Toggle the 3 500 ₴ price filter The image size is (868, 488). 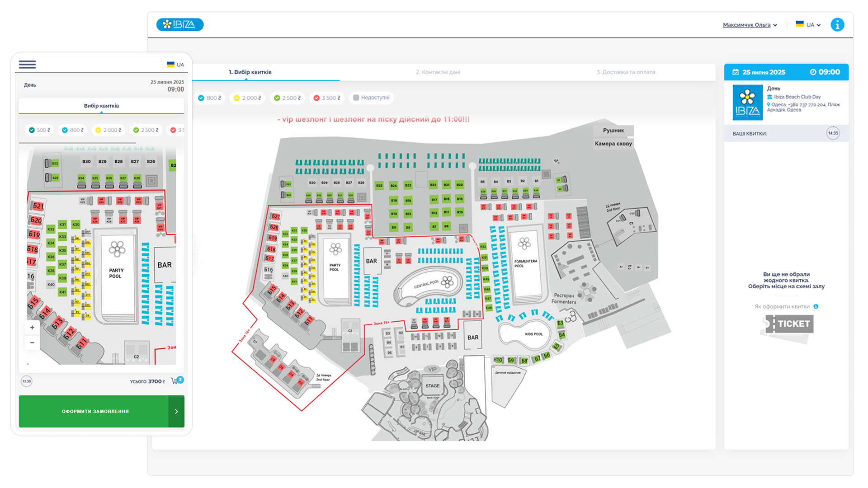coord(327,98)
